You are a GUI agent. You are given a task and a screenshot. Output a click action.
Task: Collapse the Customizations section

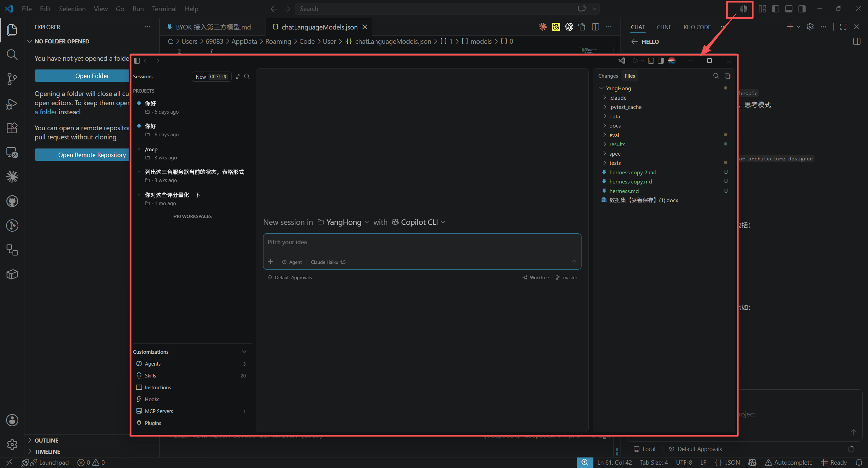(244, 352)
